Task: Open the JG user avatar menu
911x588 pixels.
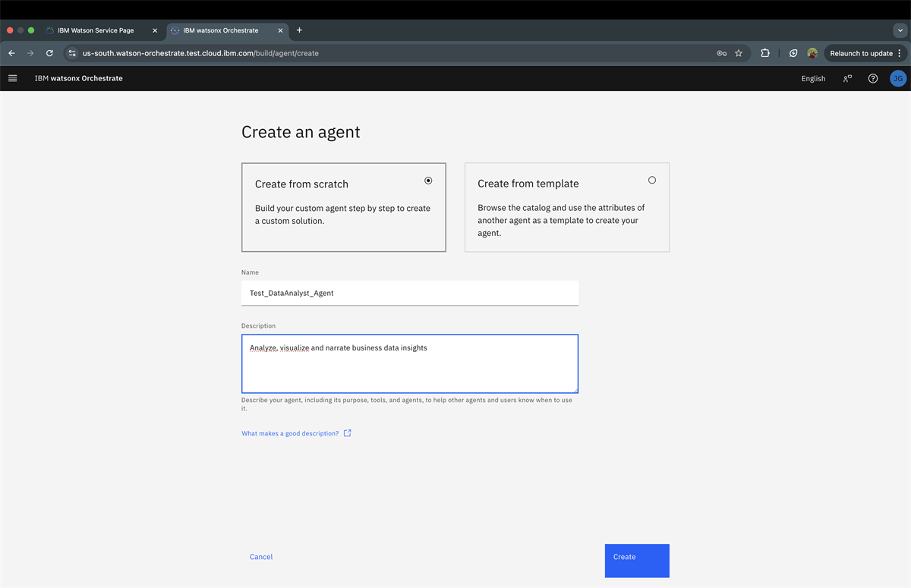Action: pos(898,78)
